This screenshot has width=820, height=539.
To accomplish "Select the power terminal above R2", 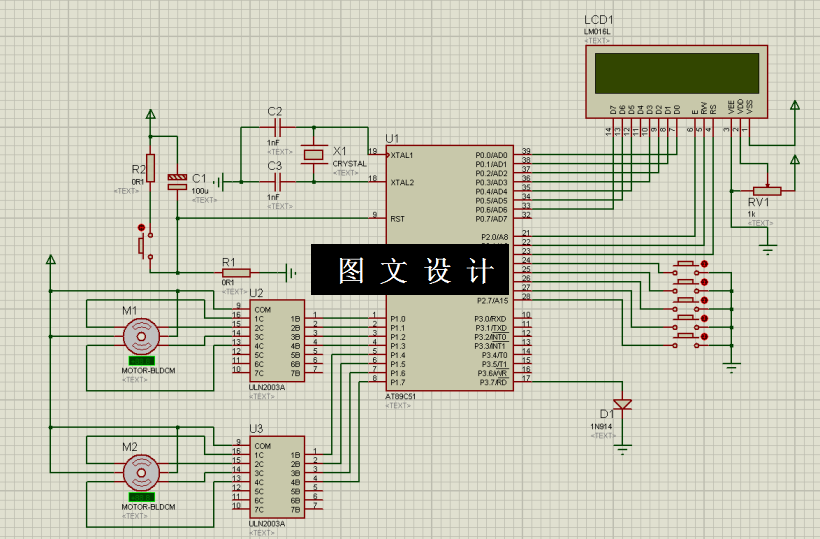I will coord(151,114).
